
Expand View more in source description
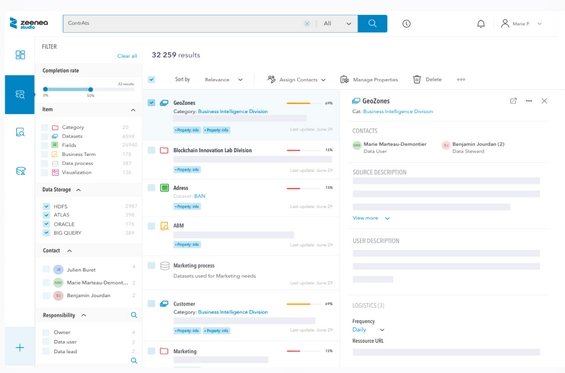[x=371, y=218]
